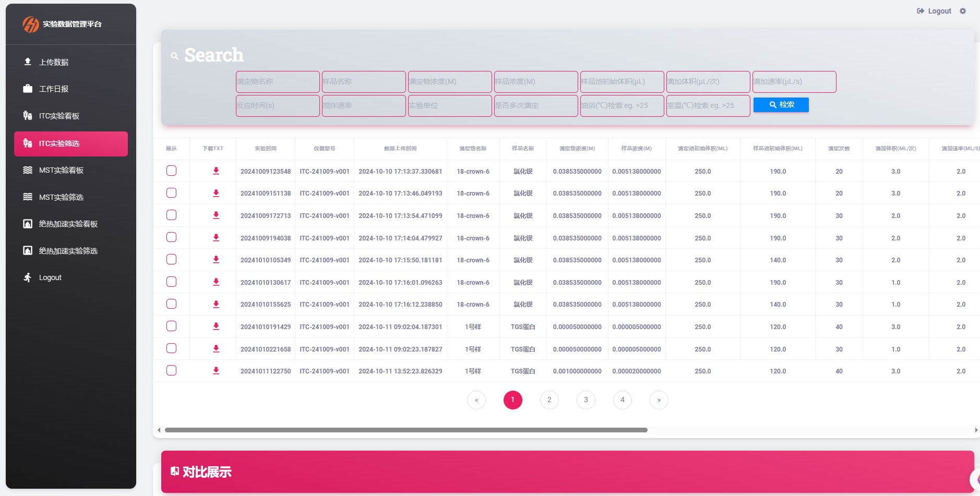
Task: Click the 滴定物名称 search input field
Action: 278,82
